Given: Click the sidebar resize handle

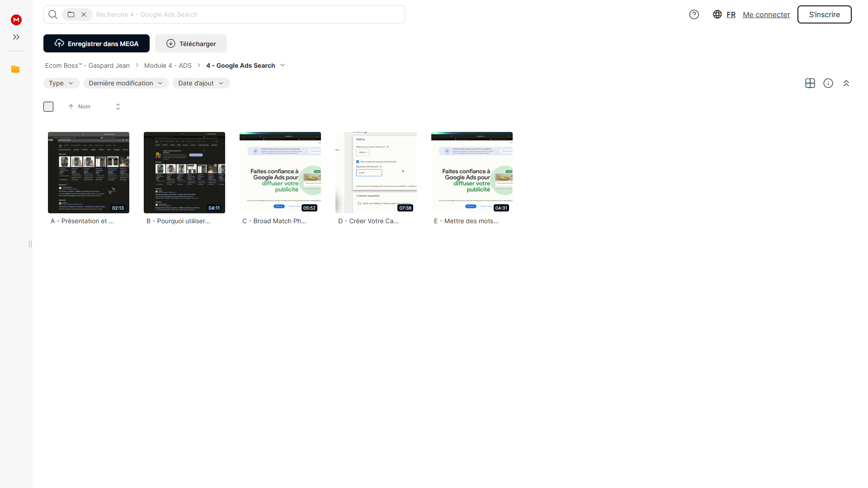Looking at the screenshot, I should [30, 244].
